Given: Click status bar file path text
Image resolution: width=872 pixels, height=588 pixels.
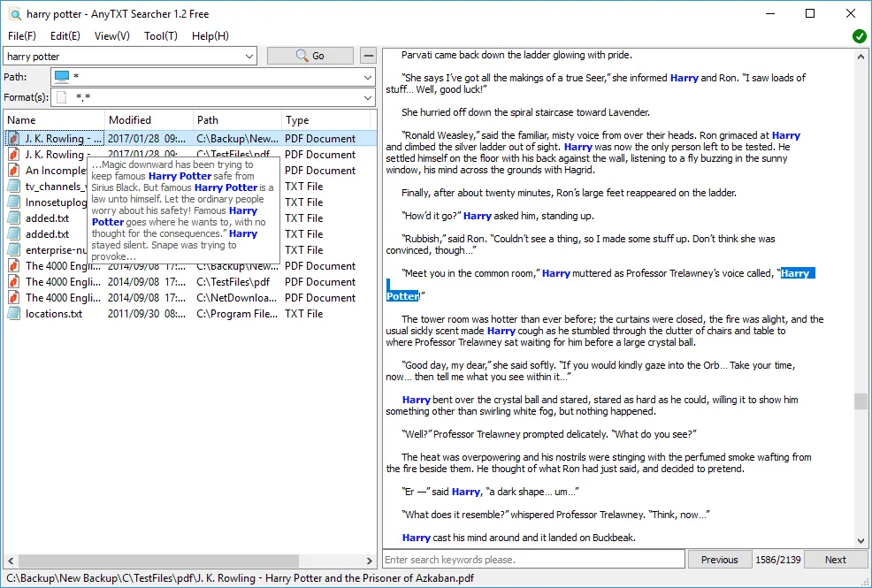Looking at the screenshot, I should tap(241, 578).
